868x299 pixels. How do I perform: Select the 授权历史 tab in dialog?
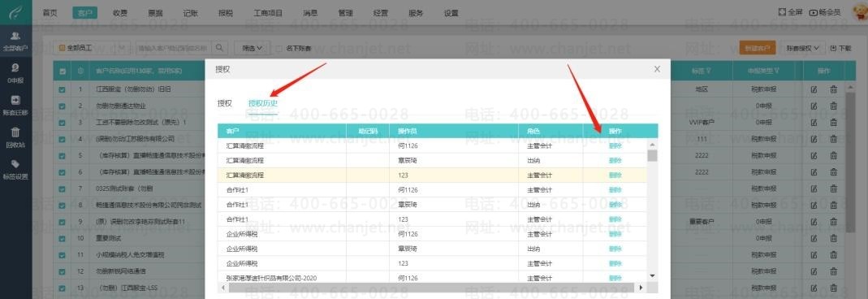tap(263, 103)
